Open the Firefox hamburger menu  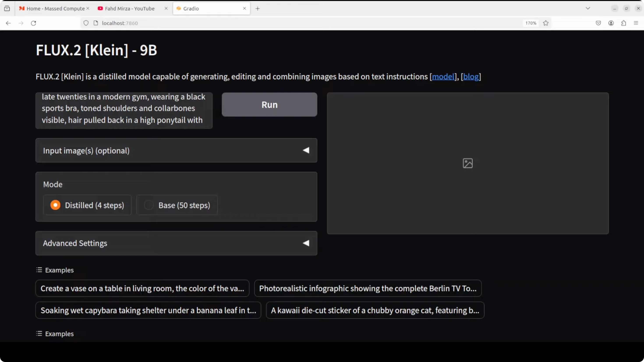click(636, 23)
